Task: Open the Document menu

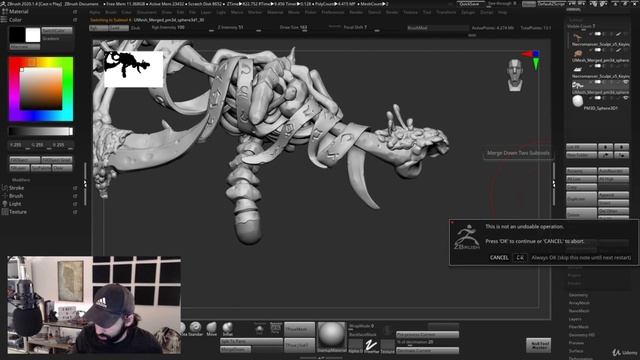Action: (147, 13)
